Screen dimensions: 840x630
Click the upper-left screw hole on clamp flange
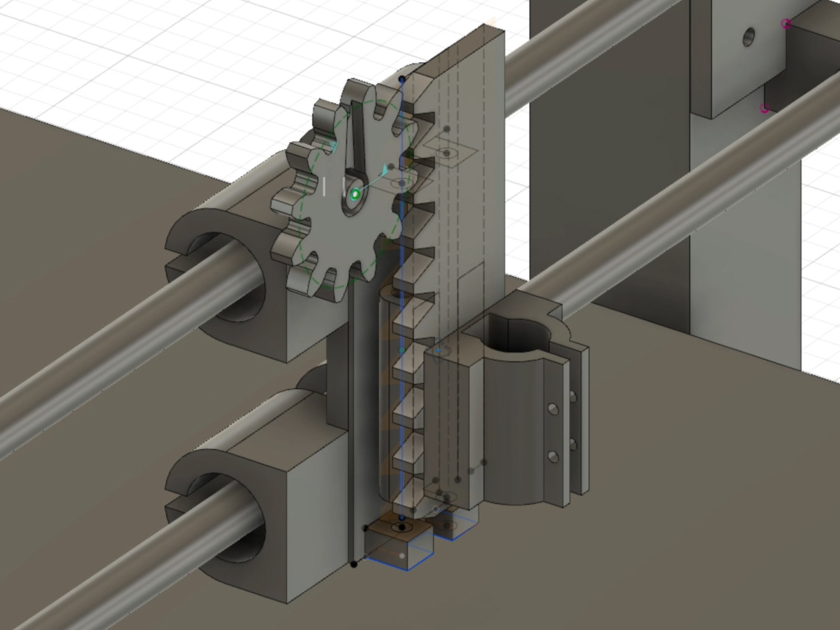(x=553, y=410)
